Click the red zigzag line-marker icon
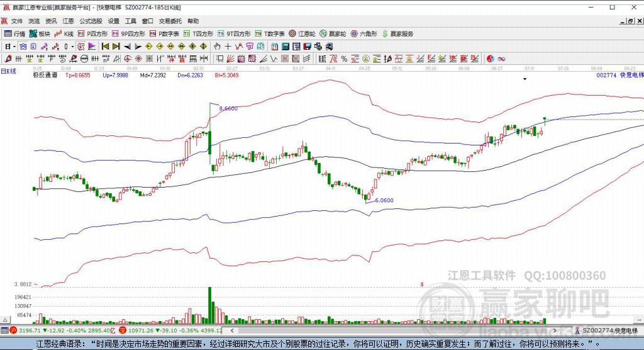 pyautogui.click(x=239, y=47)
